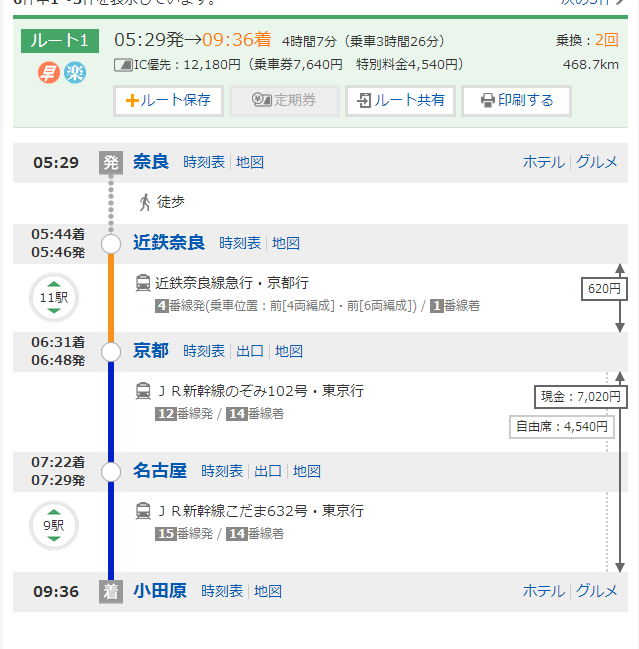This screenshot has height=649, width=639.
Task: Open 時刻表 for 近鉄奈良 station
Action: pos(240,243)
